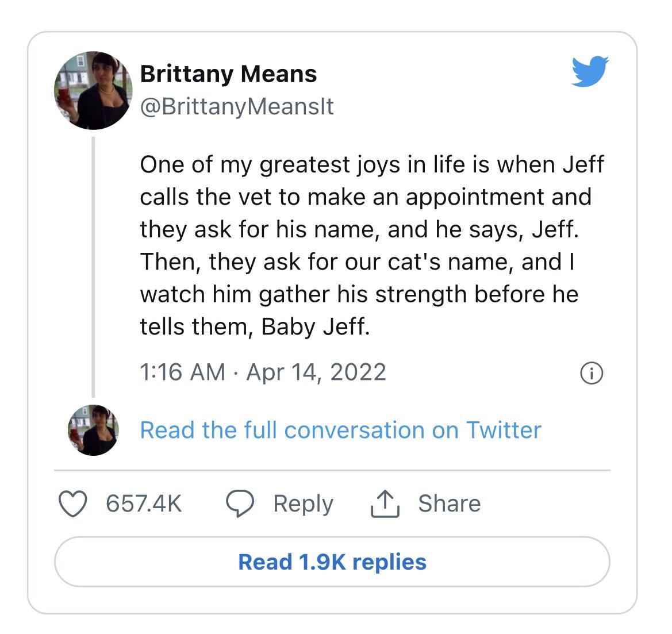Click the share arrow icon

[383, 503]
